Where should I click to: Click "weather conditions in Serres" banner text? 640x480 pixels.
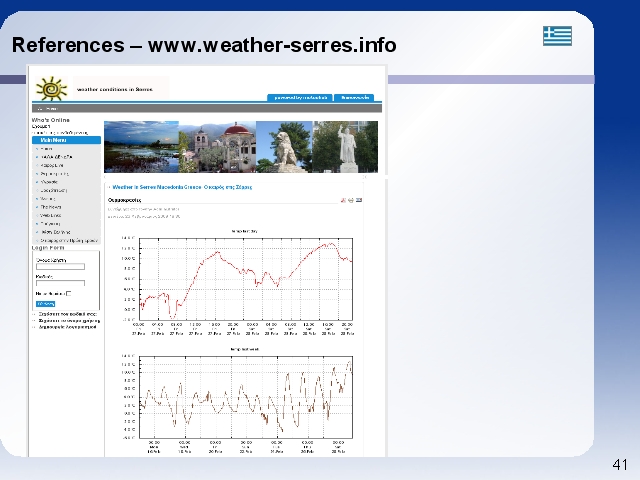[x=115, y=89]
